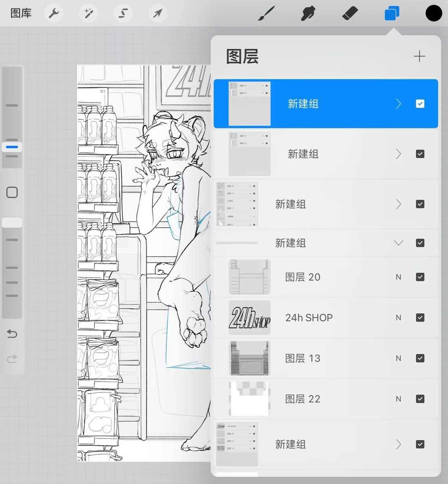Image resolution: width=448 pixels, height=484 pixels.
Task: Tap the thumbnail of the highlighted 新建组 group
Action: 249,104
